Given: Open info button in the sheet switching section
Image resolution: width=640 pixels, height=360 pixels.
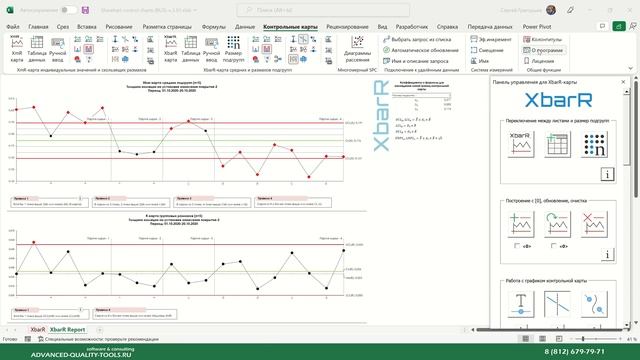Looking at the screenshot, I should point(607,174).
